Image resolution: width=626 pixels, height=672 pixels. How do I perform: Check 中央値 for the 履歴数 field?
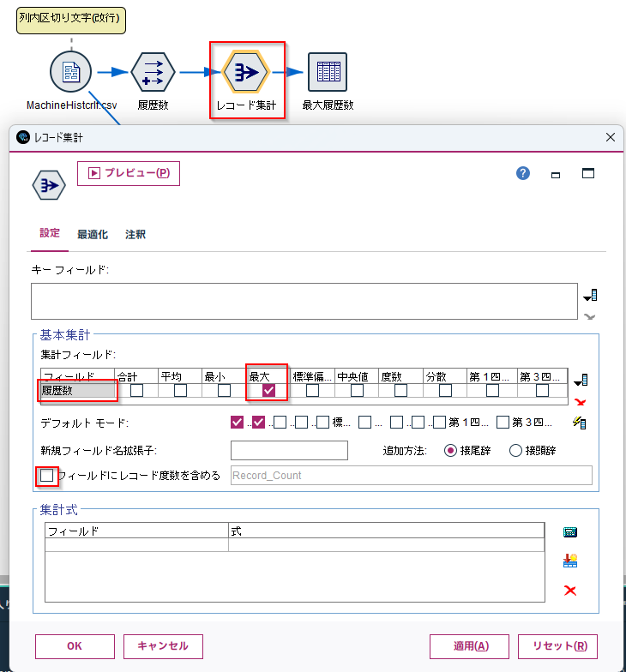[357, 391]
